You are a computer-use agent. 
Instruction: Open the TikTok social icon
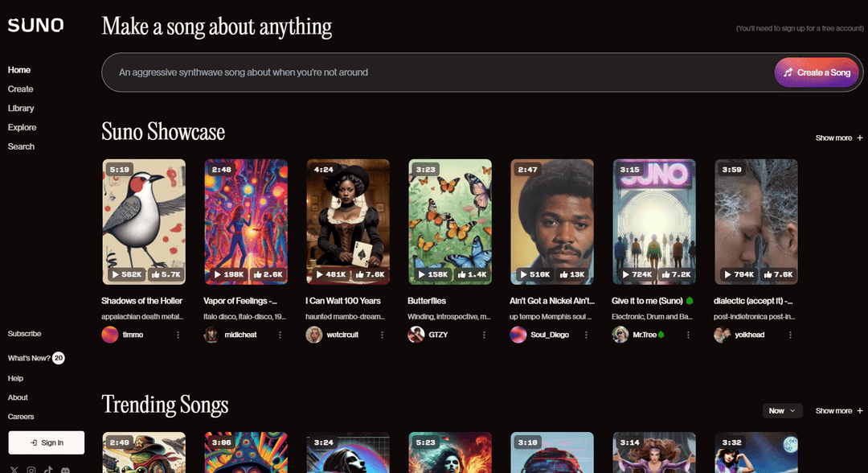48,471
